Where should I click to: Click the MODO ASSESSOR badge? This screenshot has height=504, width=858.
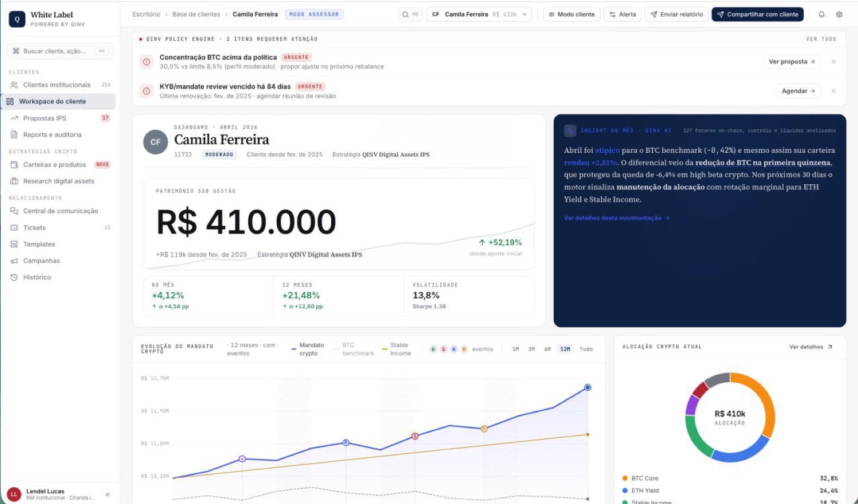point(314,14)
